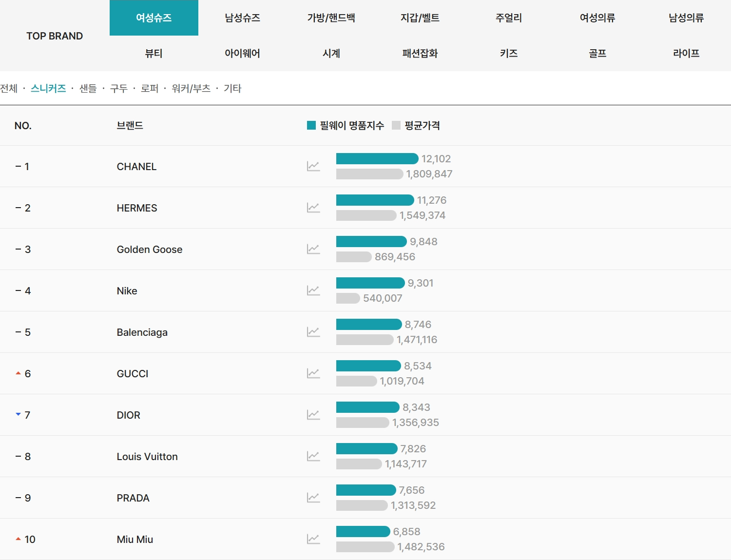Viewport: 731px width, 560px height.
Task: Open the 키즈 category tab
Action: point(509,53)
